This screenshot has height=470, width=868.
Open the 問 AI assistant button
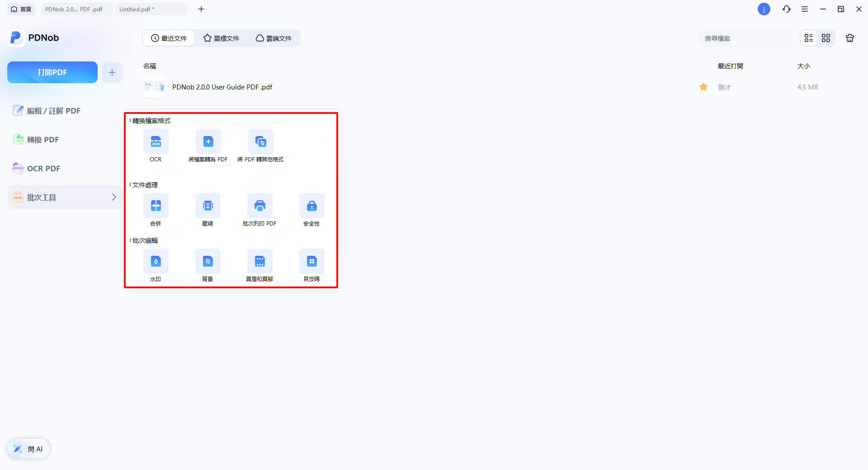[28, 449]
